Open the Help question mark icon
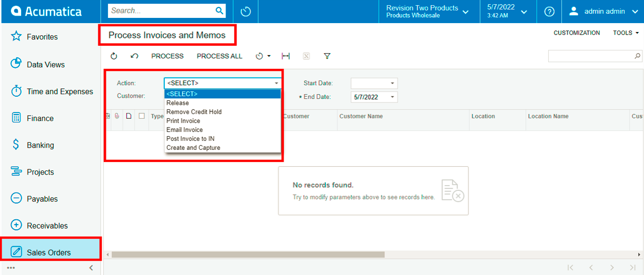 549,11
